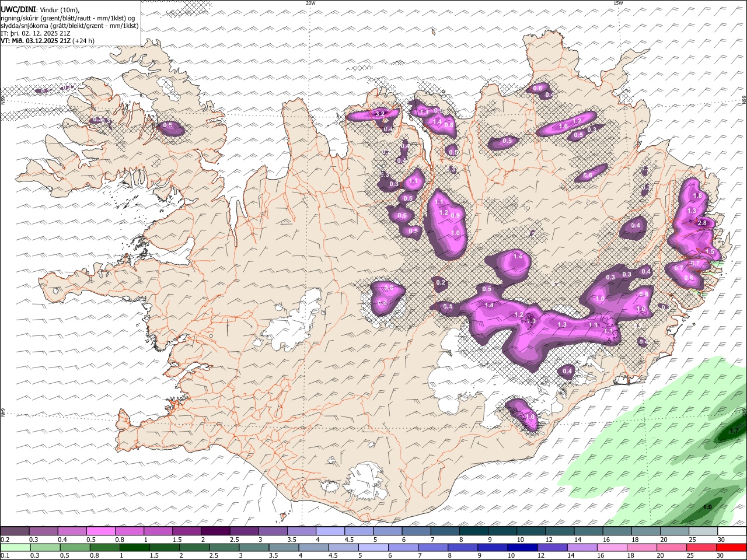Click the "rigning/skúrir" legend description line
Image resolution: width=747 pixels, height=560 pixels.
click(x=69, y=18)
